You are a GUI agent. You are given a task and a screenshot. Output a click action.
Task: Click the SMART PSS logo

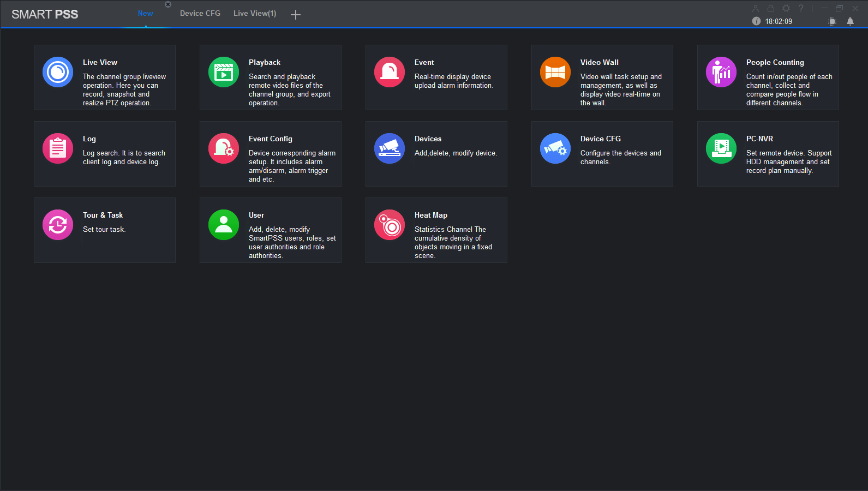tap(45, 14)
